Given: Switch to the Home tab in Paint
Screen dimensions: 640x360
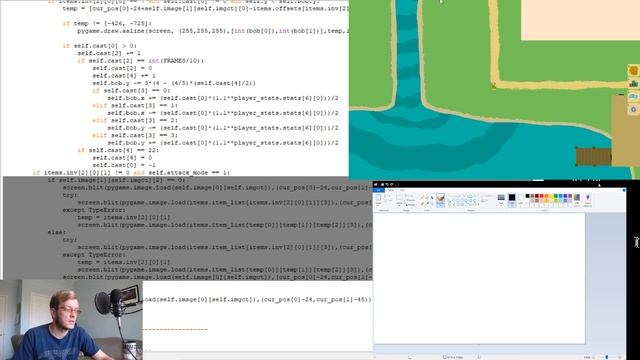Looking at the screenshot, I should click(391, 190).
